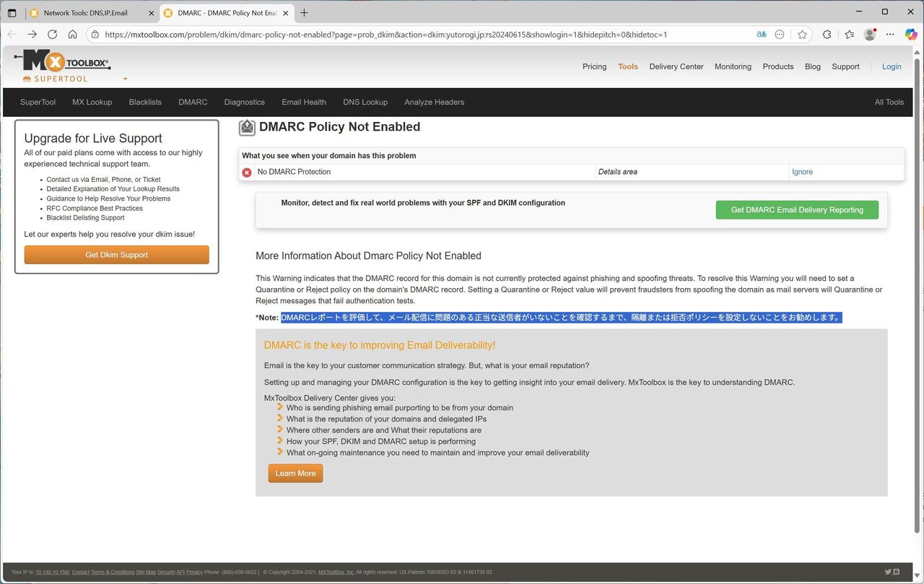Click Get DMARC Email Delivery Reporting button
The height and width of the screenshot is (584, 924).
click(797, 210)
